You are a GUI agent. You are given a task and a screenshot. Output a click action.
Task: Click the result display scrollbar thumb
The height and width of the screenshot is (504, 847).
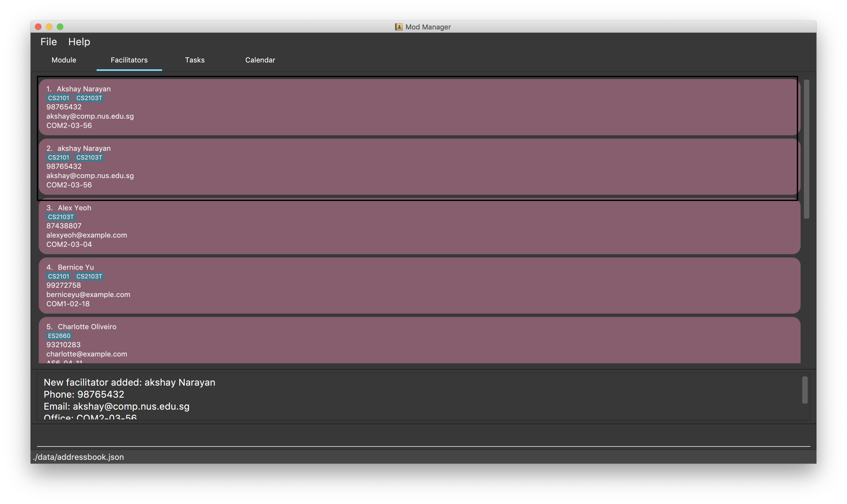pyautogui.click(x=804, y=390)
